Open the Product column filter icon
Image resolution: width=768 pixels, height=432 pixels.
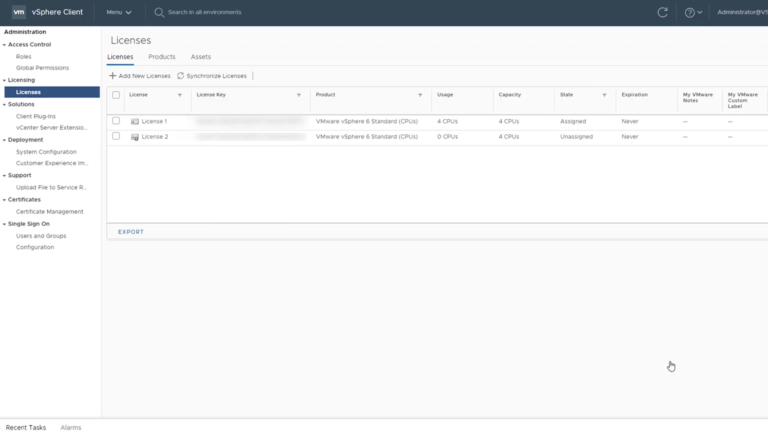[420, 95]
